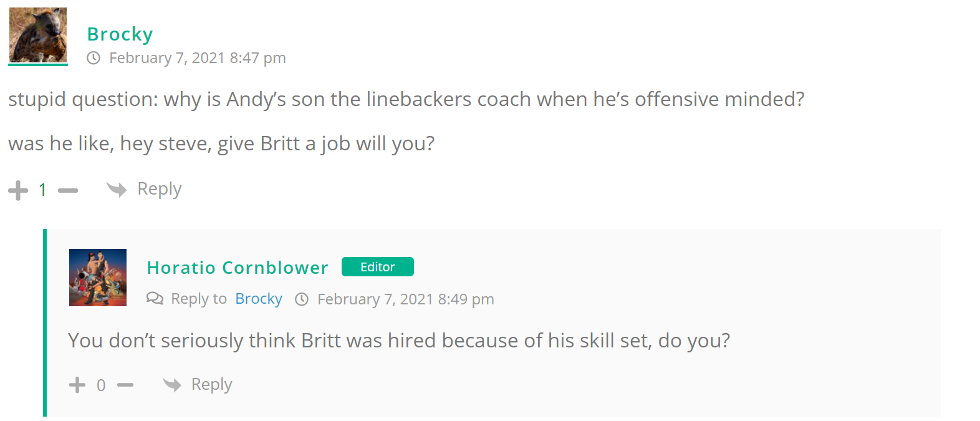
Task: Downvote Brocky's comment with minus icon
Action: [x=68, y=190]
